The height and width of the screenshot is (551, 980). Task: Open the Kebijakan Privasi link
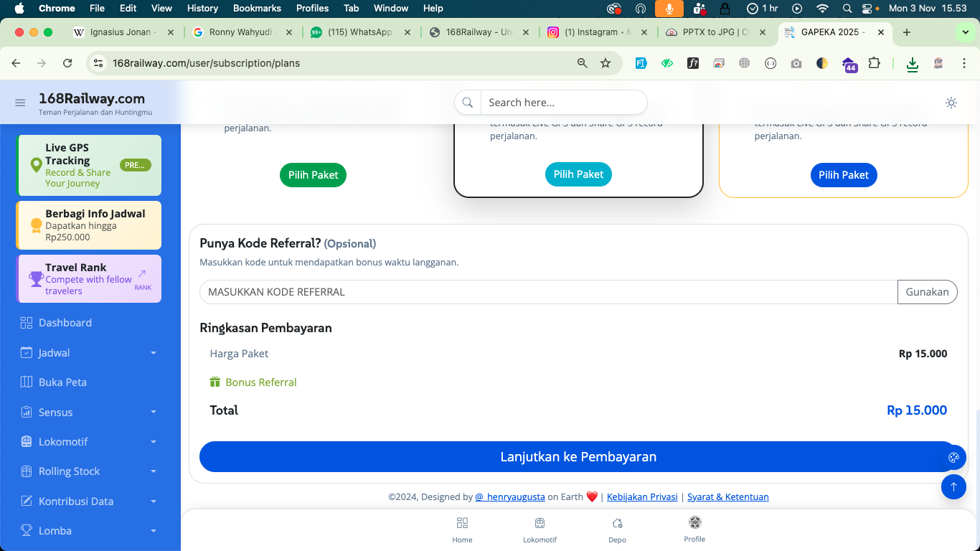(x=642, y=496)
